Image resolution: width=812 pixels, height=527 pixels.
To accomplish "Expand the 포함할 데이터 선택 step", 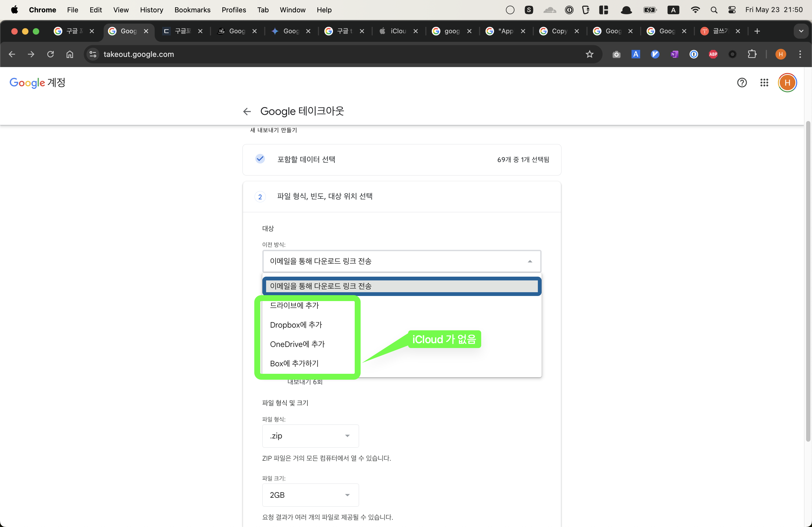I will (x=401, y=160).
